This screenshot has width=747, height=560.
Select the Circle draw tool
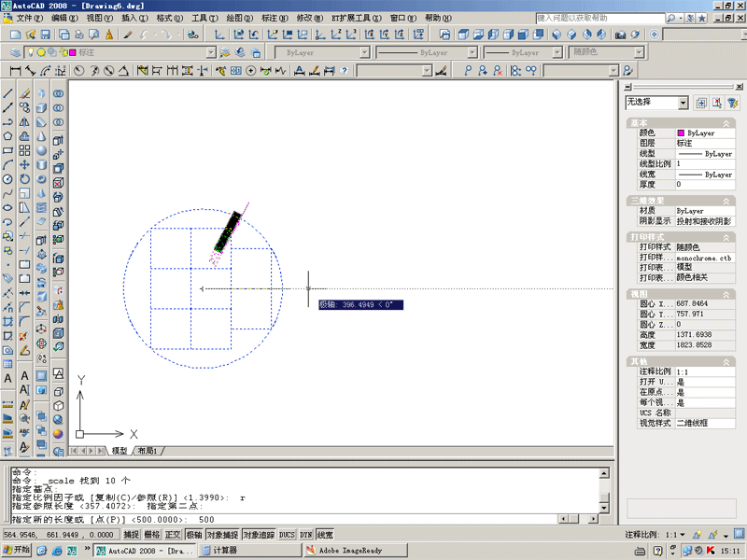pyautogui.click(x=7, y=179)
